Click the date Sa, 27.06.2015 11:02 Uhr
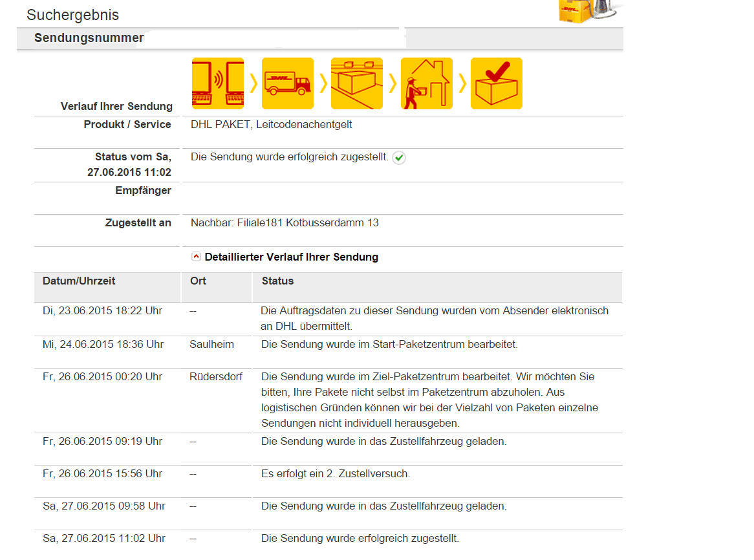This screenshot has height=560, width=754. (104, 539)
